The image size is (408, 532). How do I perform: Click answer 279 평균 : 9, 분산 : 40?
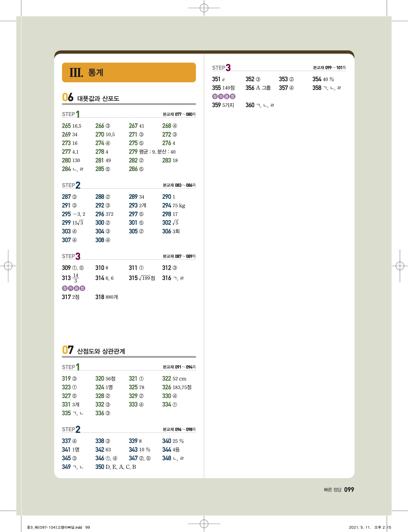point(152,152)
